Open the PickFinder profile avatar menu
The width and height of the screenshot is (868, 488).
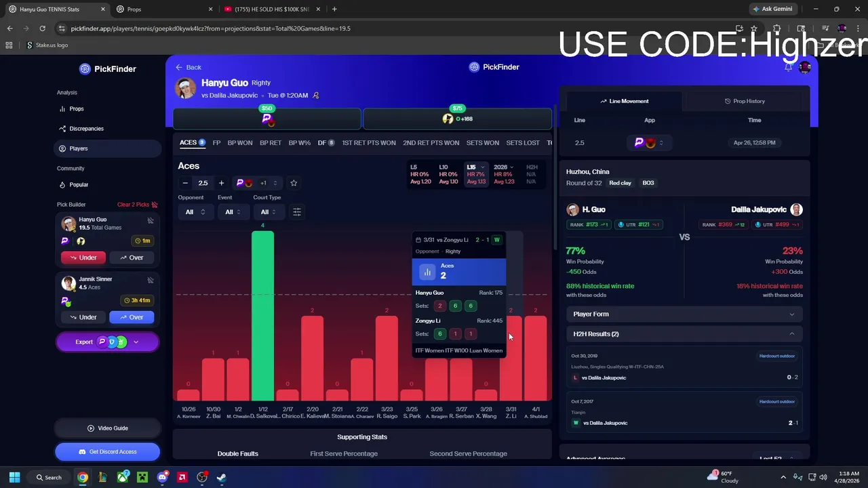coord(805,67)
